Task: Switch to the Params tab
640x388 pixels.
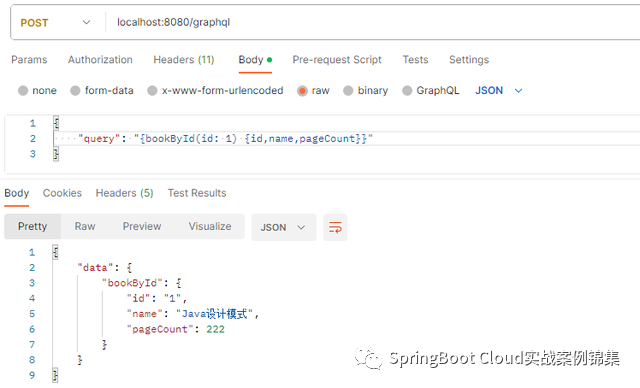Action: 29,60
